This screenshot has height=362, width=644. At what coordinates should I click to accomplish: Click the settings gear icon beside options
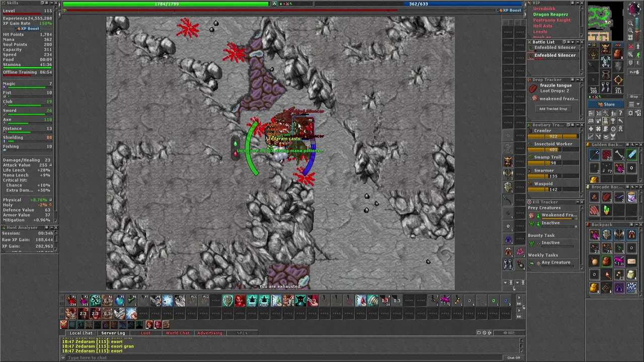point(630,113)
